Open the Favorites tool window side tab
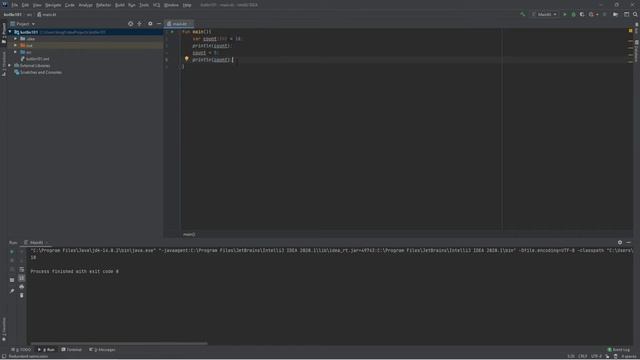 (4, 329)
